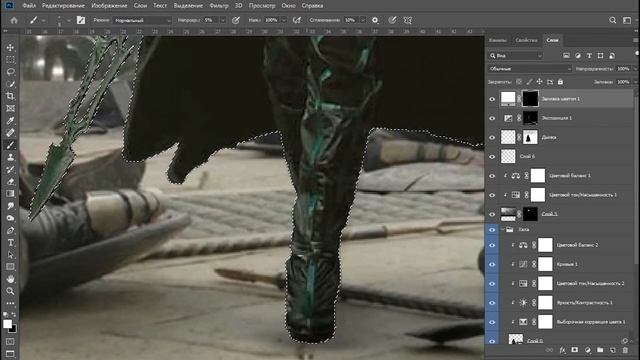Toggle airbrush build-up icon
640x360 pixels.
tap(297, 20)
